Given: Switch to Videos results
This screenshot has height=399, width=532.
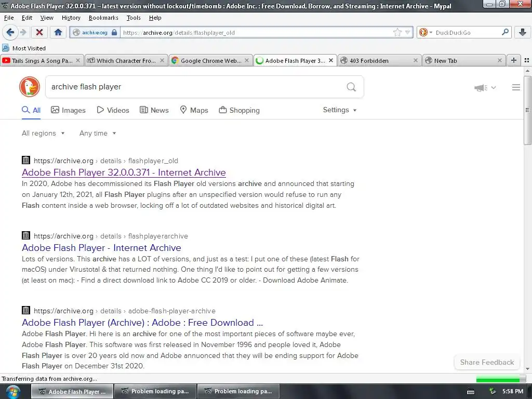Looking at the screenshot, I should pyautogui.click(x=113, y=110).
